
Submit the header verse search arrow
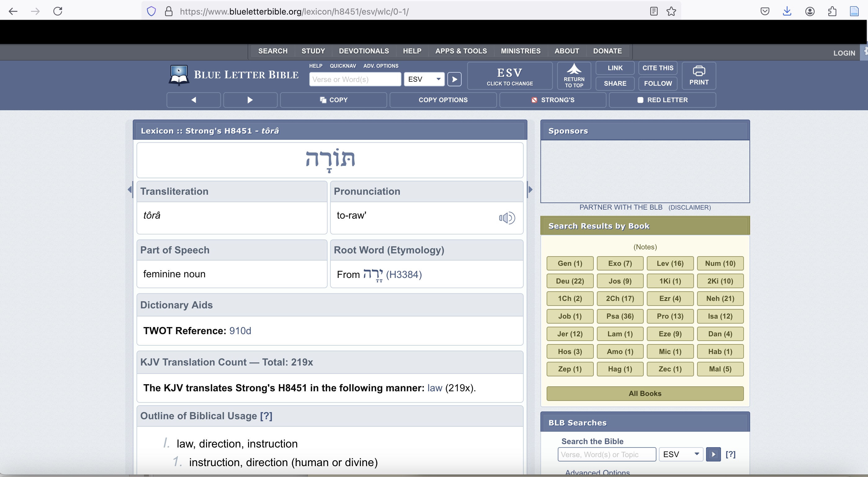(454, 79)
